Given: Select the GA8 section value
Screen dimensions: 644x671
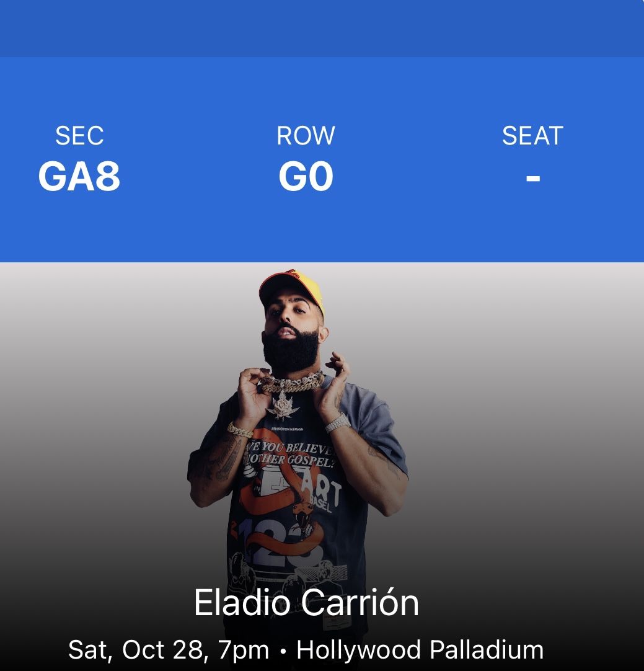Looking at the screenshot, I should coord(79,177).
